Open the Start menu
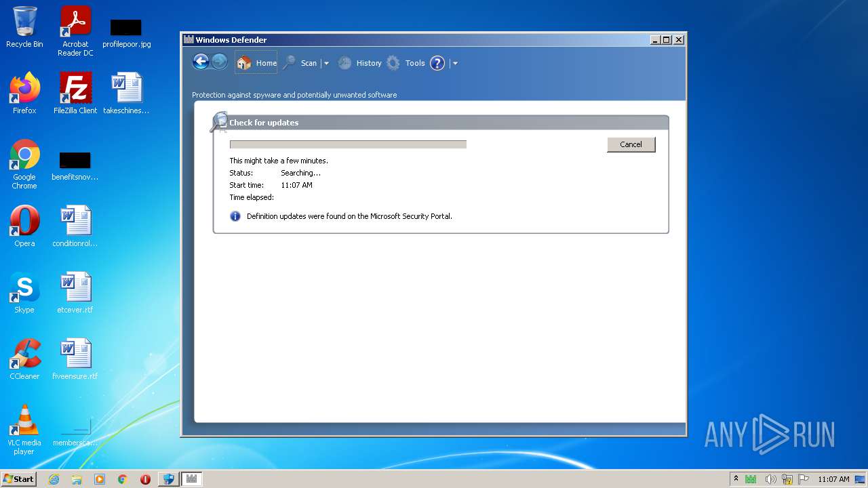The height and width of the screenshot is (488, 868). pos(18,479)
